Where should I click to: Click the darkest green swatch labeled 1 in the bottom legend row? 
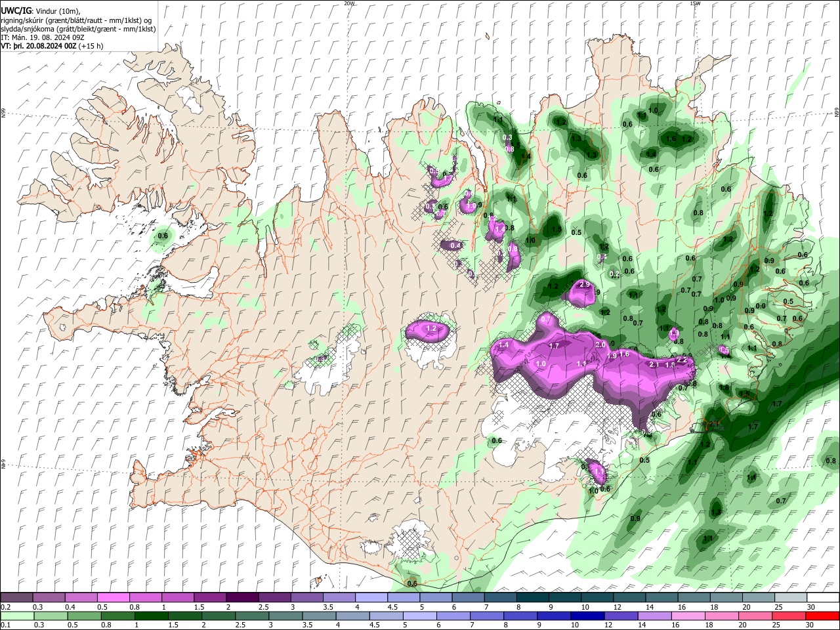151,616
